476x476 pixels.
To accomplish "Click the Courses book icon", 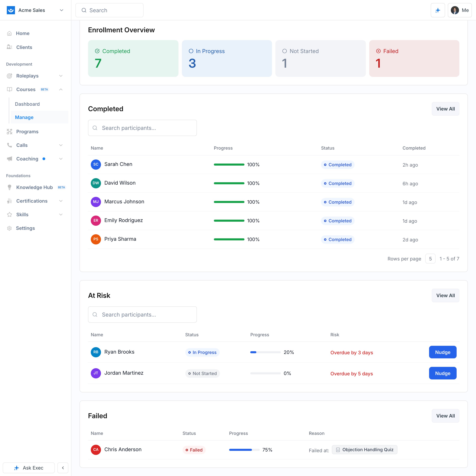I will click(9, 89).
